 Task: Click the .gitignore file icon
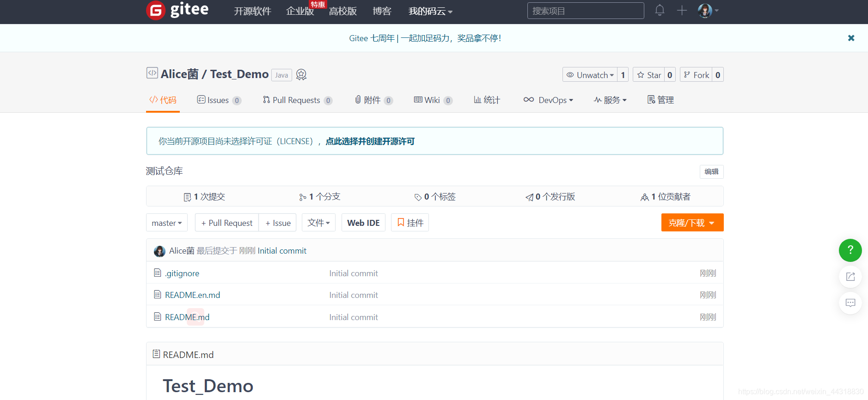pos(158,273)
